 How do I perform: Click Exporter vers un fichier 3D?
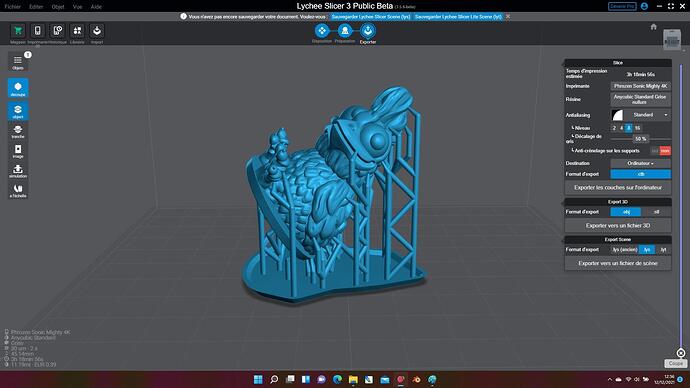(618, 226)
